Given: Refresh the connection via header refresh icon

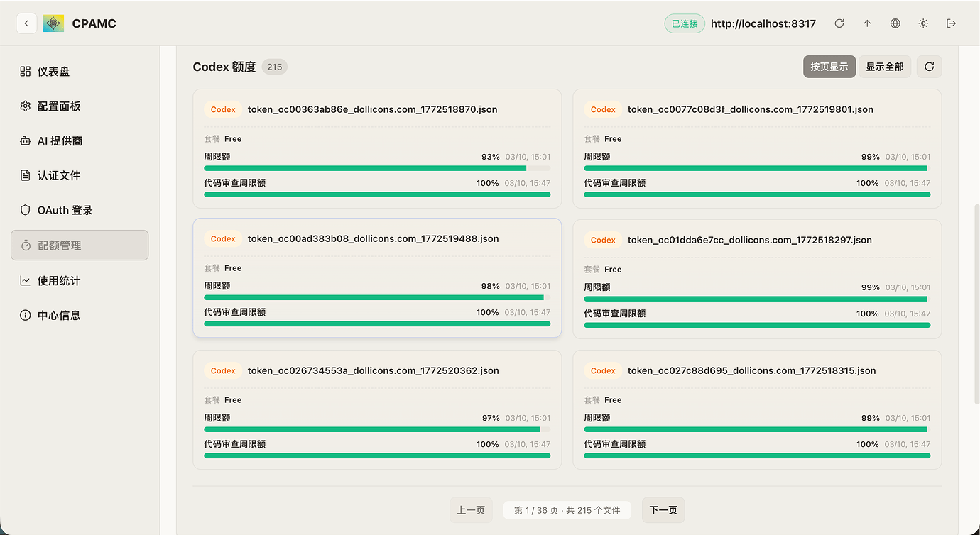Looking at the screenshot, I should point(839,23).
